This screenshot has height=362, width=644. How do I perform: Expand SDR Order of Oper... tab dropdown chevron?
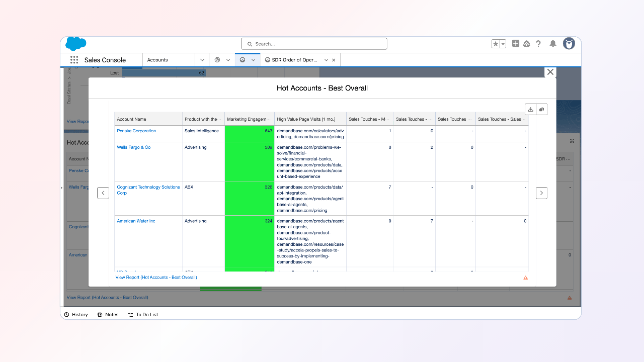tap(326, 60)
